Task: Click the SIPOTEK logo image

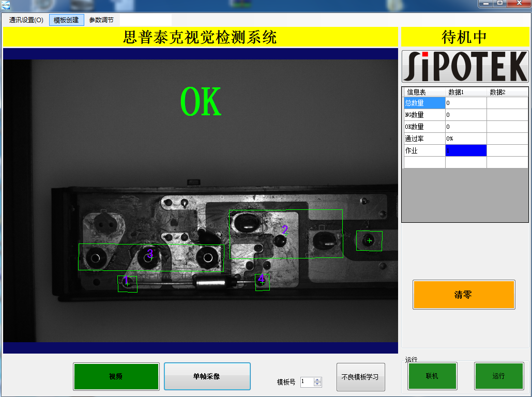Action: click(465, 66)
